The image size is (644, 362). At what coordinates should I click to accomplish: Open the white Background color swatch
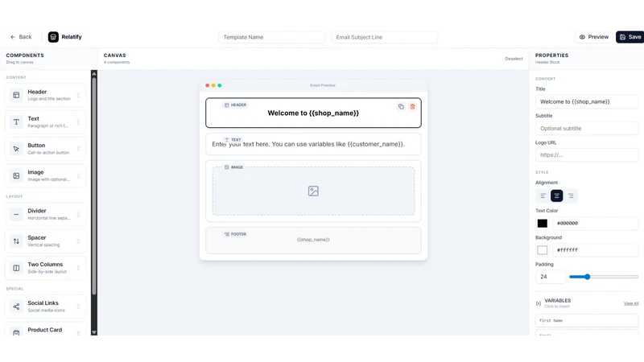coord(542,250)
